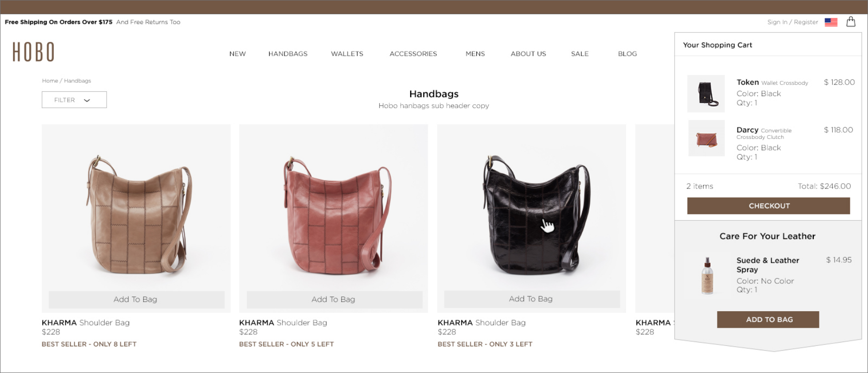Add the red Kharma bag to bag

(334, 299)
